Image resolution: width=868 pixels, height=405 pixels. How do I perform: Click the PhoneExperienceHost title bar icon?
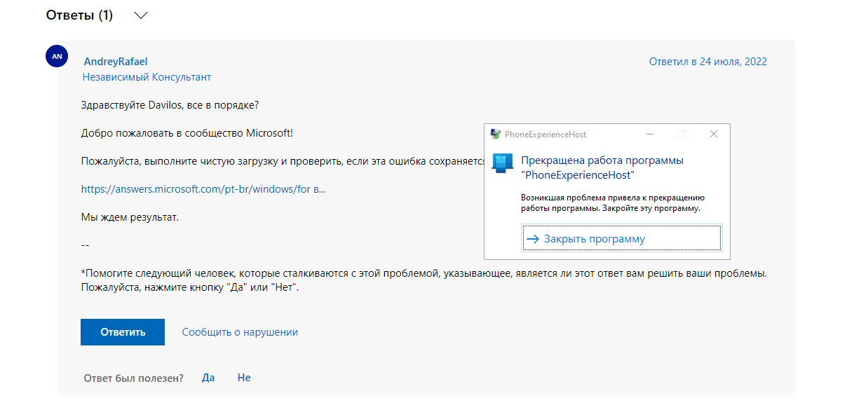click(496, 134)
